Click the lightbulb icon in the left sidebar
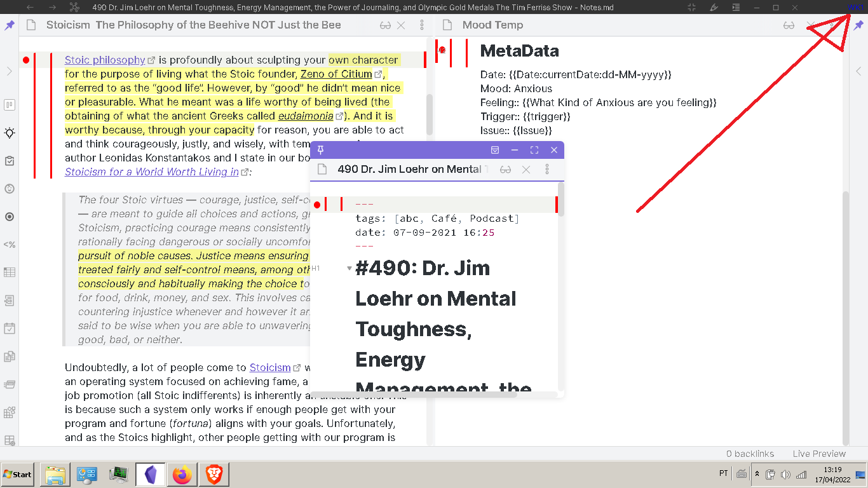The width and height of the screenshot is (868, 488). 9,133
